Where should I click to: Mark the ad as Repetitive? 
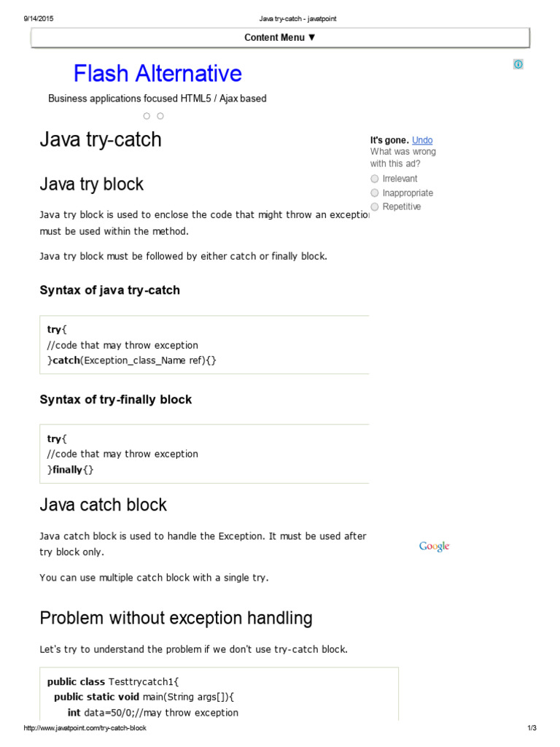coord(375,206)
